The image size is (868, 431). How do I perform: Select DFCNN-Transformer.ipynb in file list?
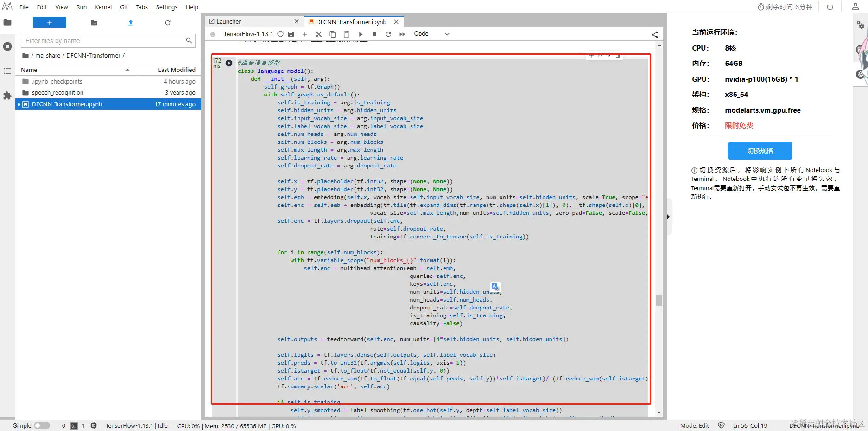click(108, 104)
